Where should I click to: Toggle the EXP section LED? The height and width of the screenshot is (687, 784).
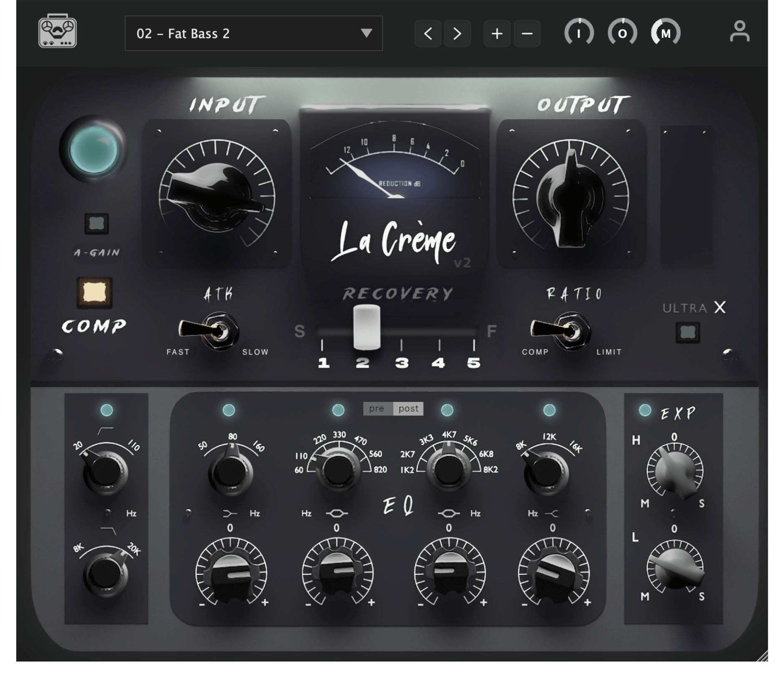pyautogui.click(x=645, y=410)
